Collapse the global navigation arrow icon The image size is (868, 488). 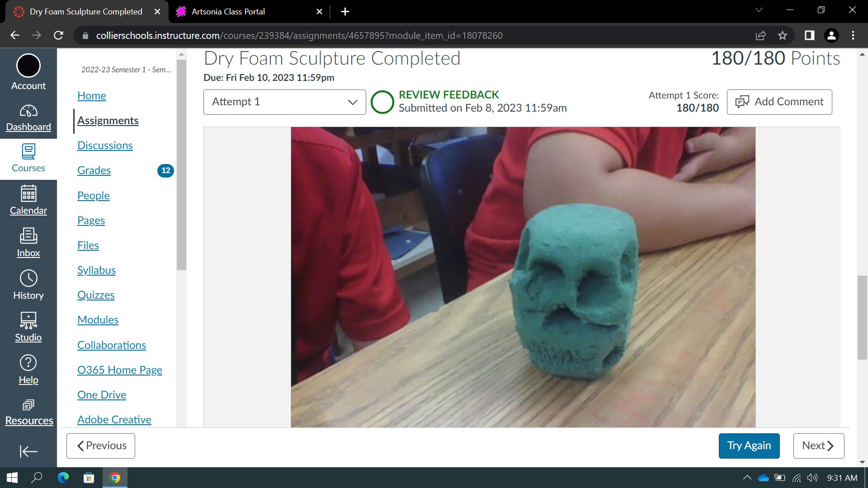[x=28, y=451]
